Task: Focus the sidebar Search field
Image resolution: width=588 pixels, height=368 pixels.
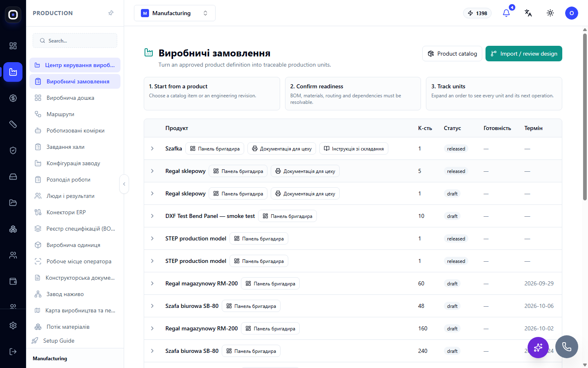Action: point(75,40)
